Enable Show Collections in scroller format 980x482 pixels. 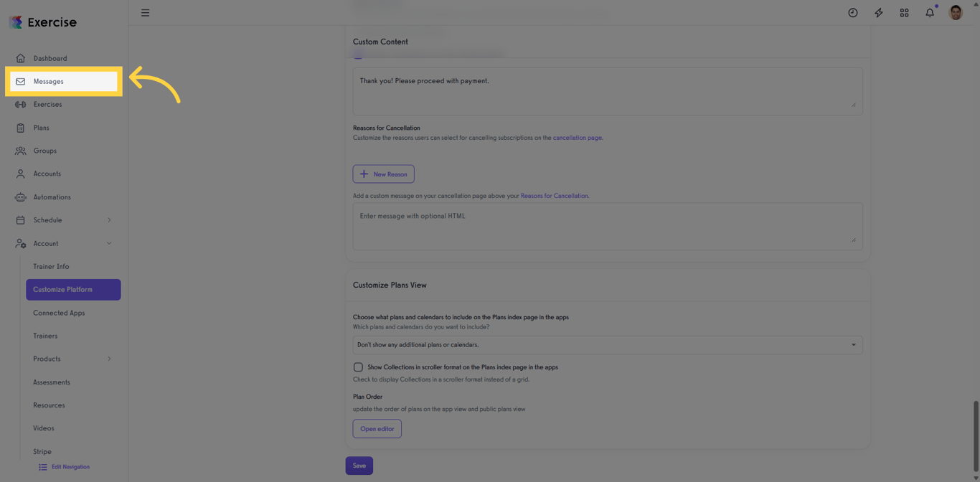pyautogui.click(x=358, y=367)
